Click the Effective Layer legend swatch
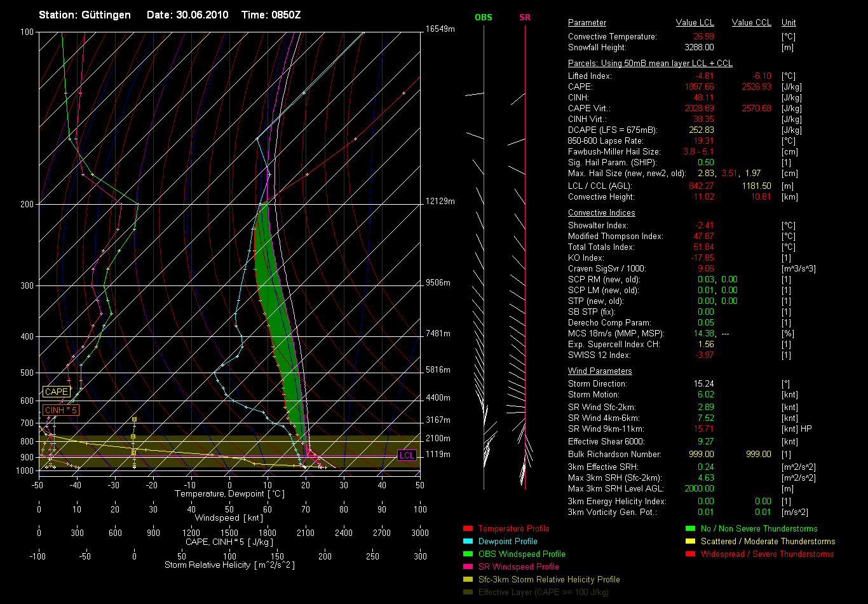This screenshot has width=868, height=604. 468,592
